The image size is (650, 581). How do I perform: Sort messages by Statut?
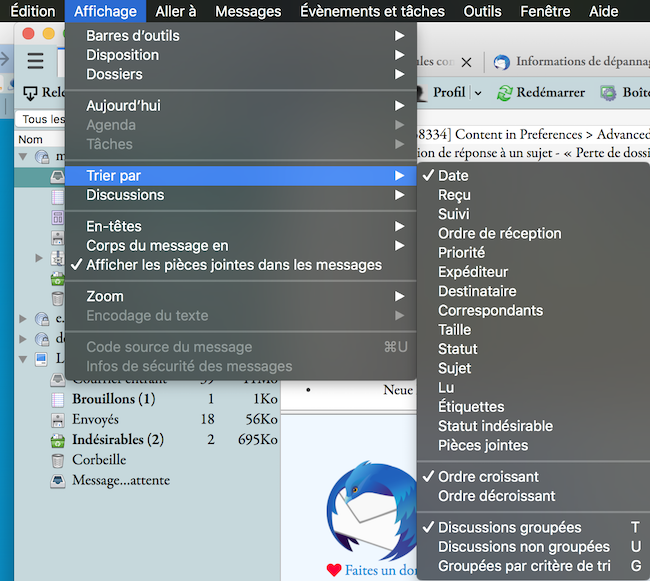533,349
